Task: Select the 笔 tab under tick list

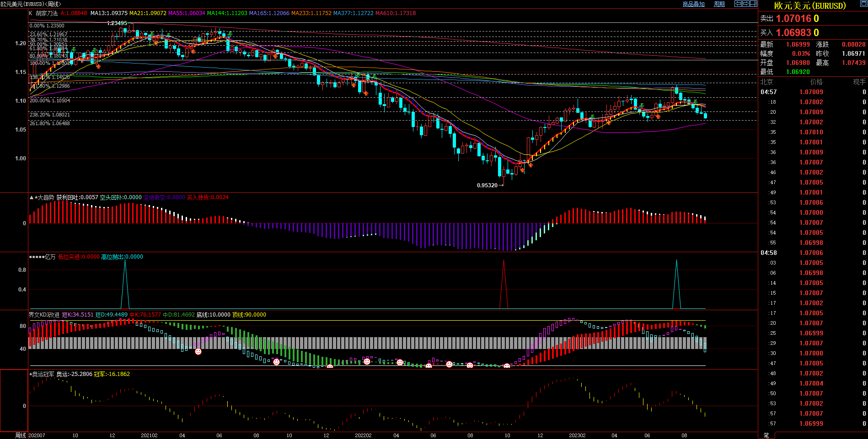Action: (x=766, y=435)
